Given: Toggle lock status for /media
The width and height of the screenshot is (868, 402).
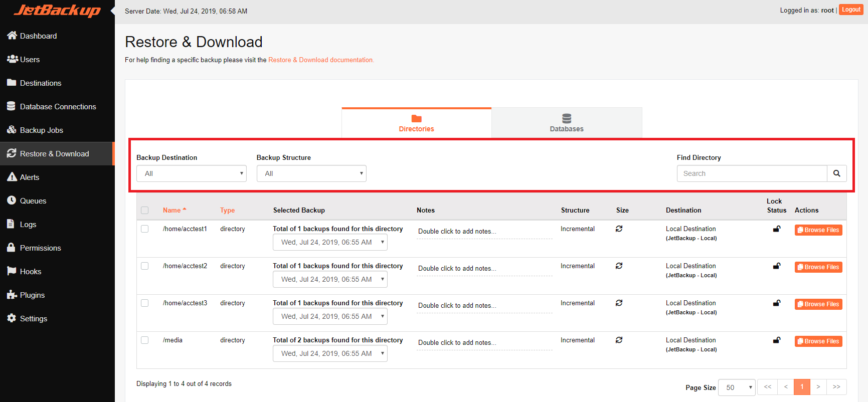Looking at the screenshot, I should pyautogui.click(x=777, y=340).
